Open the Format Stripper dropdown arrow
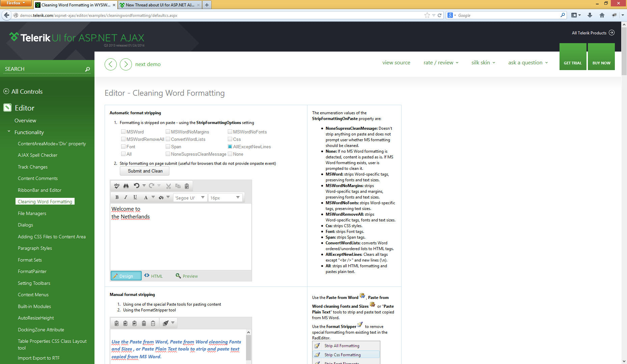The height and width of the screenshot is (364, 627). click(173, 323)
